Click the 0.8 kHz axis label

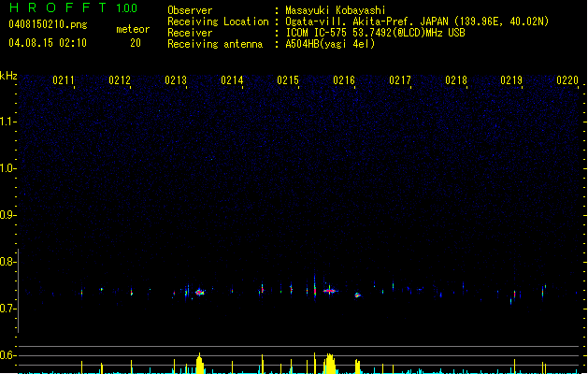tap(7, 262)
